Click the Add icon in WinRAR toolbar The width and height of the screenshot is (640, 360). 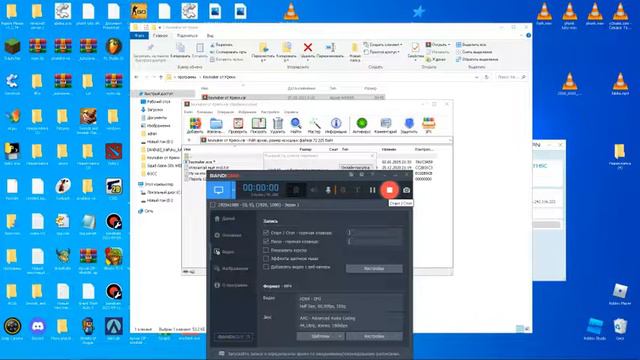tap(195, 126)
